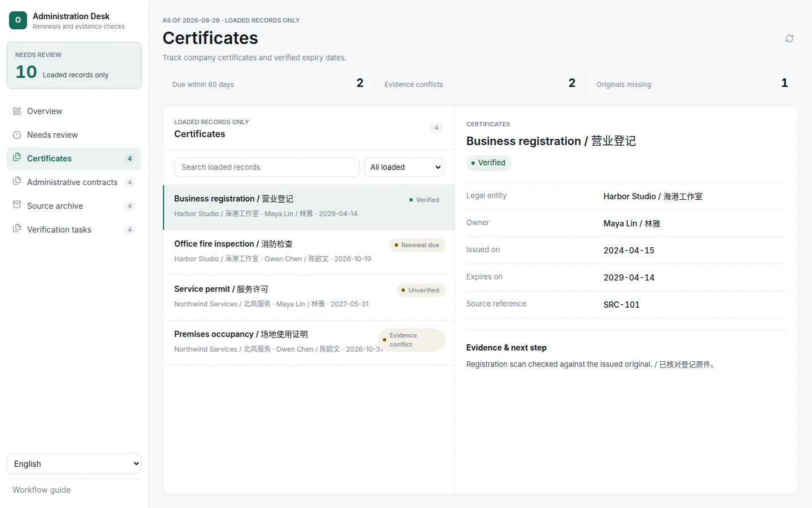Click the expiry date 2029-04-14 in details
This screenshot has width=812, height=508.
coord(629,278)
